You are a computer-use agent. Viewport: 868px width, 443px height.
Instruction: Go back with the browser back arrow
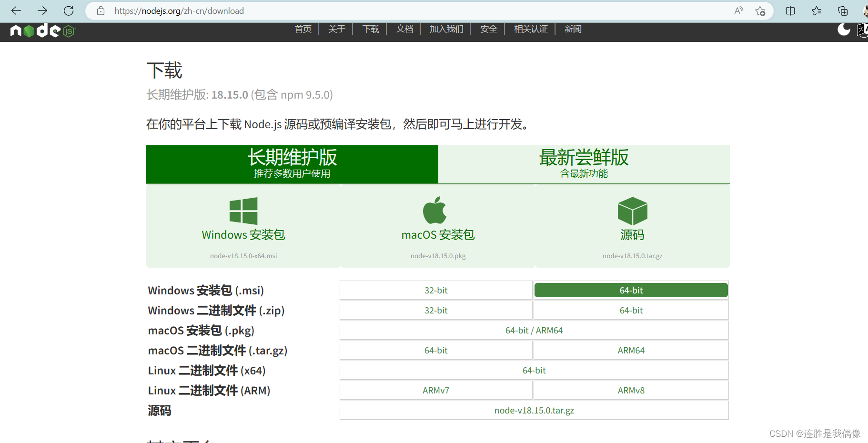(x=16, y=10)
